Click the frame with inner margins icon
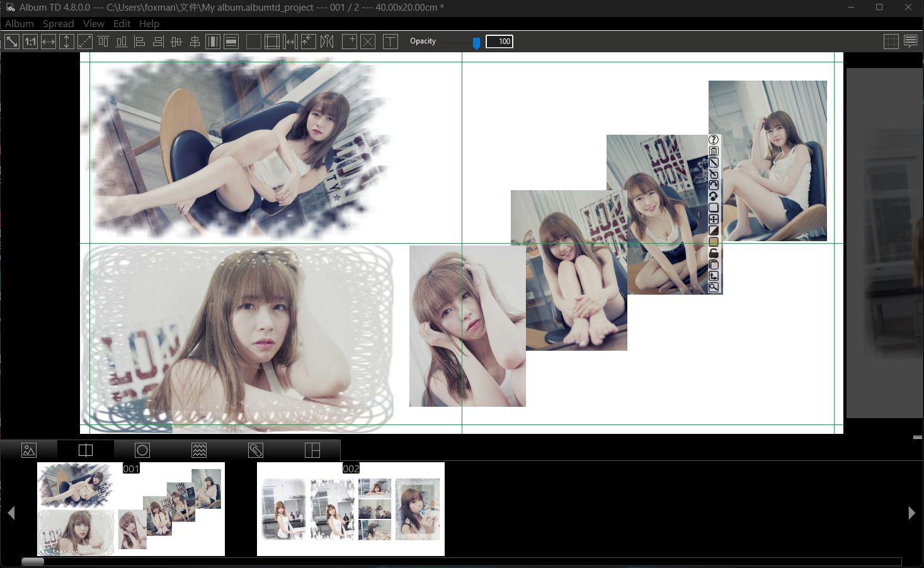The height and width of the screenshot is (568, 924). 272,42
